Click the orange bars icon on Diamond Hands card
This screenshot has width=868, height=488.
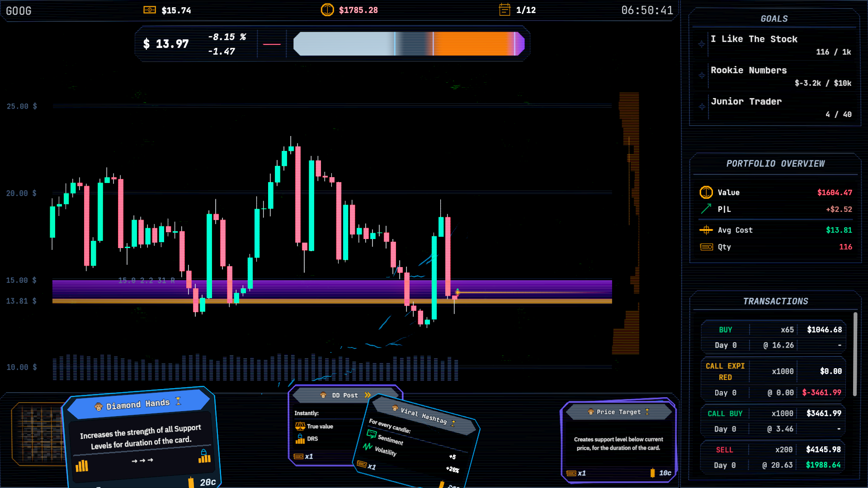coord(82,466)
